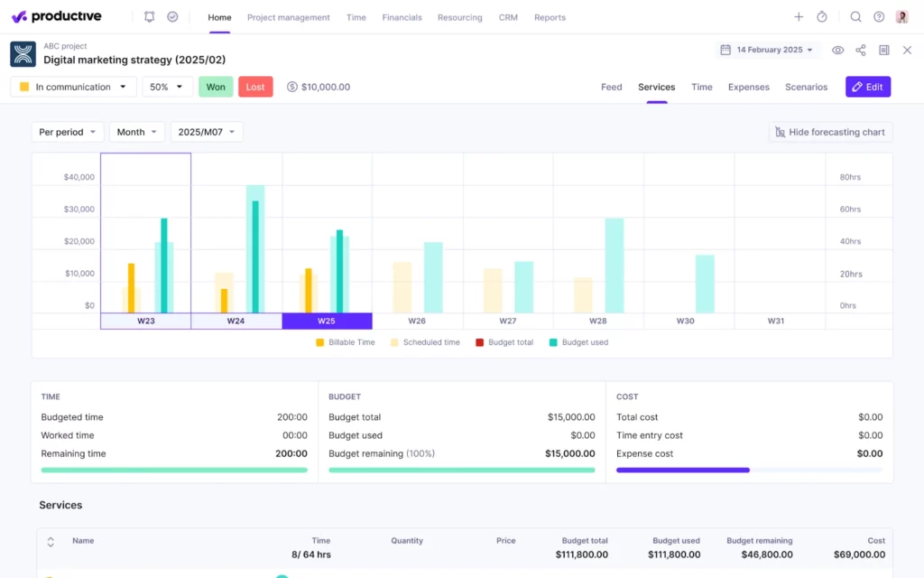Open the Project management menu
The image size is (924, 578).
(288, 18)
